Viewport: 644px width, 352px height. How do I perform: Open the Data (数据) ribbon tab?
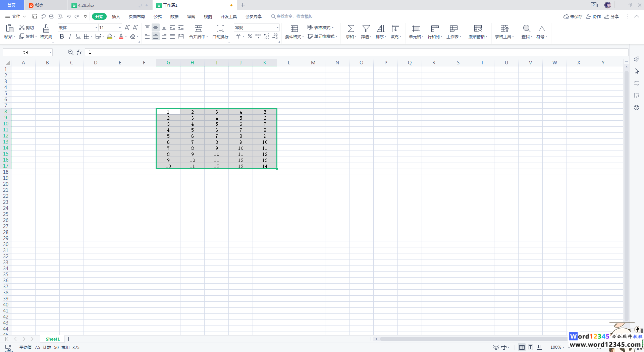coord(174,16)
